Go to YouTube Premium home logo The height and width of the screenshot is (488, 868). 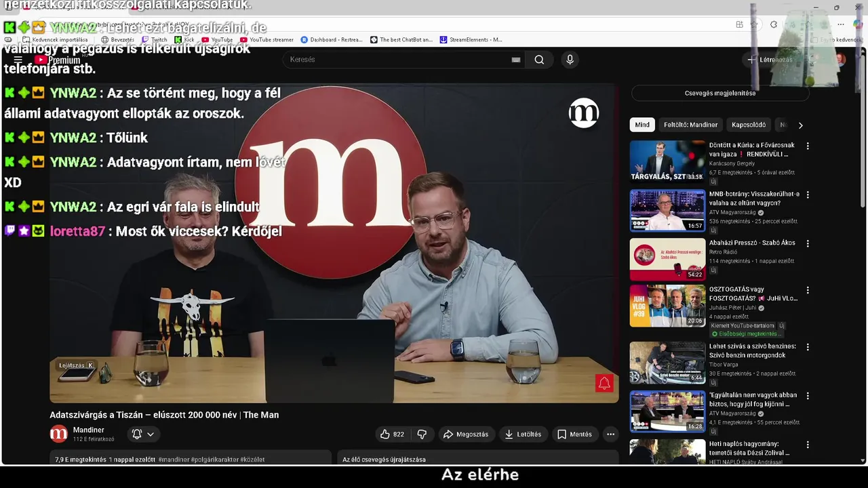58,60
